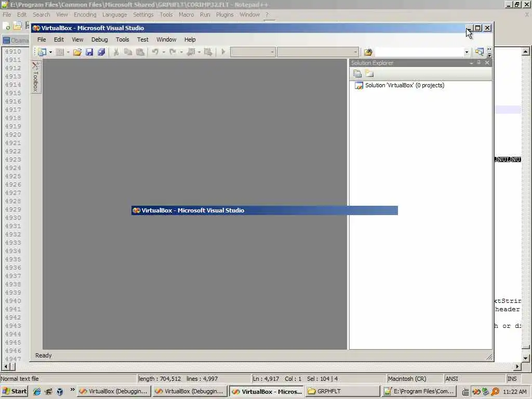Image resolution: width=532 pixels, height=399 pixels.
Task: Open the Redo history dropdown arrow
Action: (x=181, y=52)
